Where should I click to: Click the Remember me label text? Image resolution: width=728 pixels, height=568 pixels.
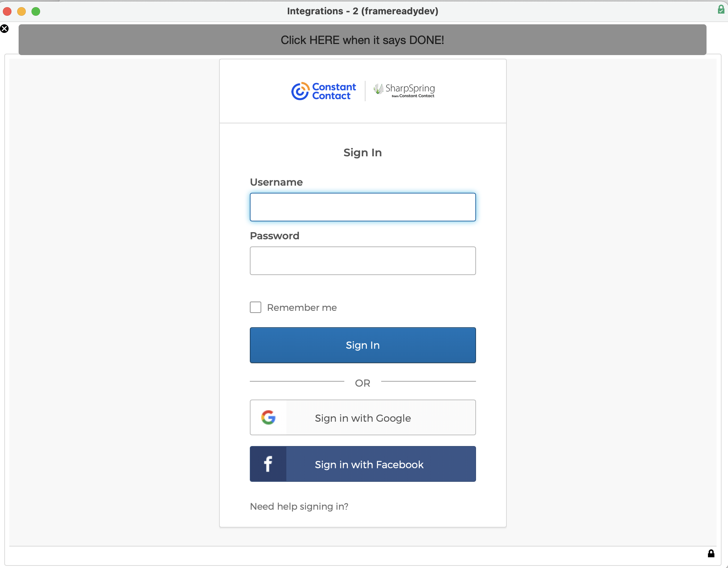click(302, 308)
